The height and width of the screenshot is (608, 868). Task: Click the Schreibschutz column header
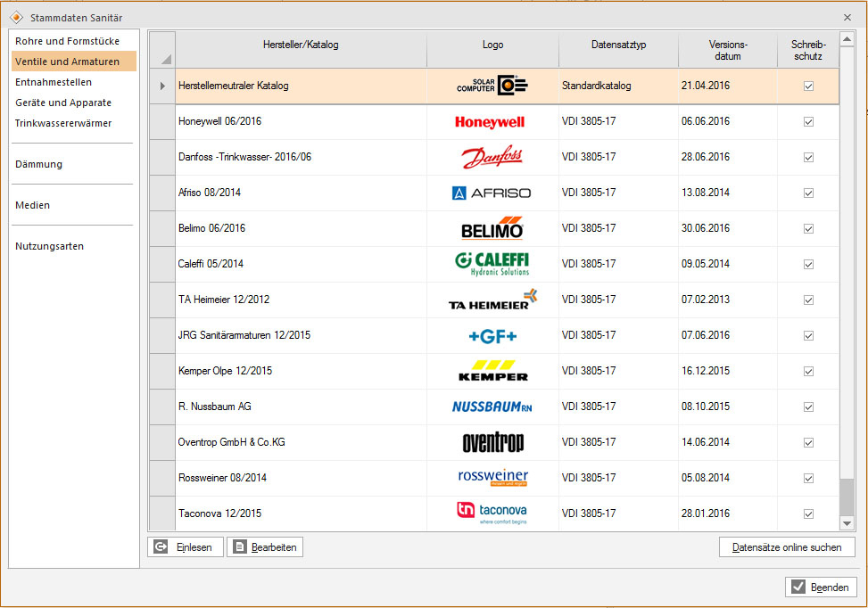[808, 50]
